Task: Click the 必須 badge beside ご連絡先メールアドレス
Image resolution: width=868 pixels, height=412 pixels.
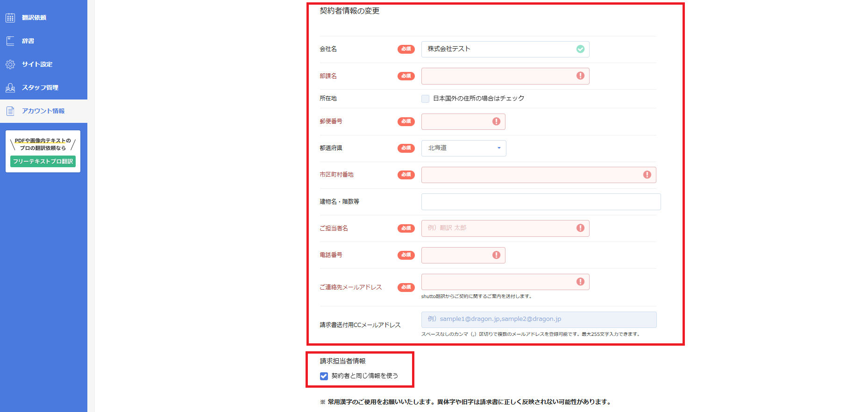Action: pos(406,287)
